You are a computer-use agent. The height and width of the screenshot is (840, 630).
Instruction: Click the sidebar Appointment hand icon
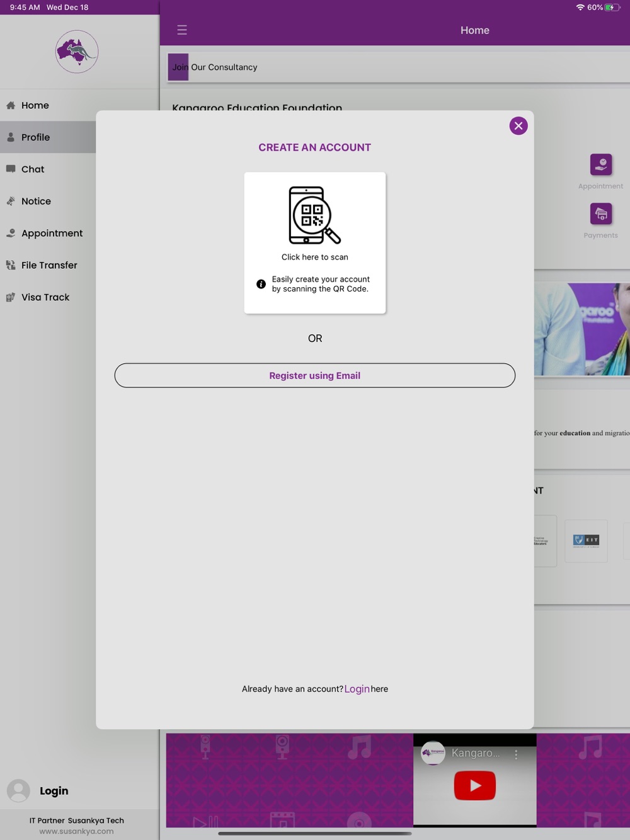click(x=11, y=233)
